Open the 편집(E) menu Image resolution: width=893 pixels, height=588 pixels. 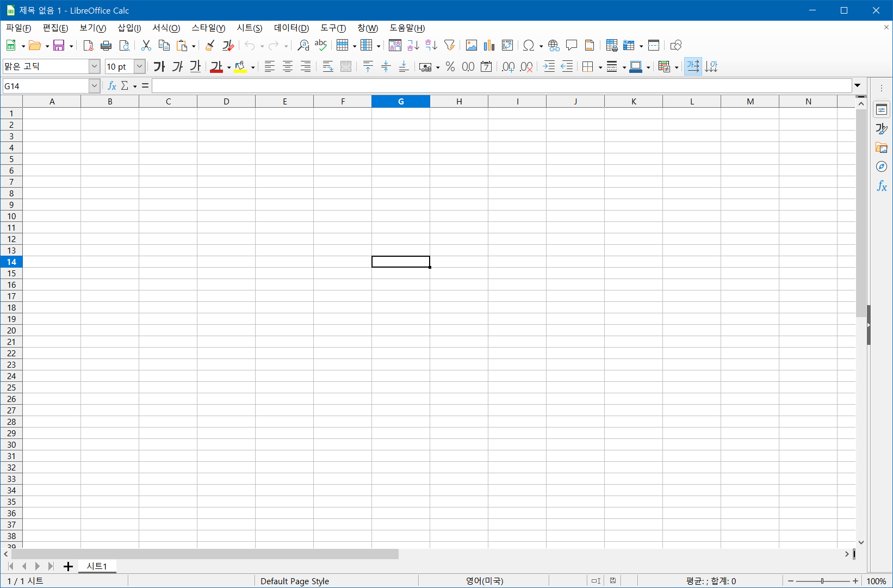(55, 28)
